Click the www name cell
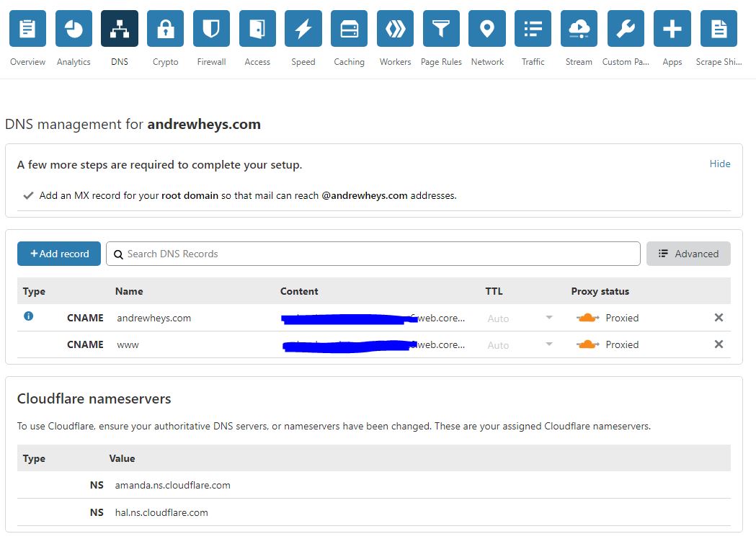This screenshot has height=539, width=756. 128,345
